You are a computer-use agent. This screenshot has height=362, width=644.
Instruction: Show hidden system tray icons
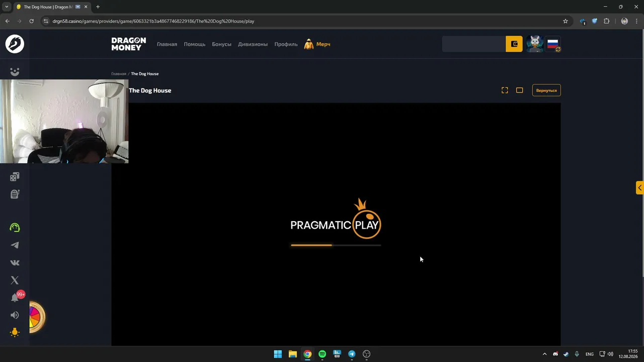[544, 354]
